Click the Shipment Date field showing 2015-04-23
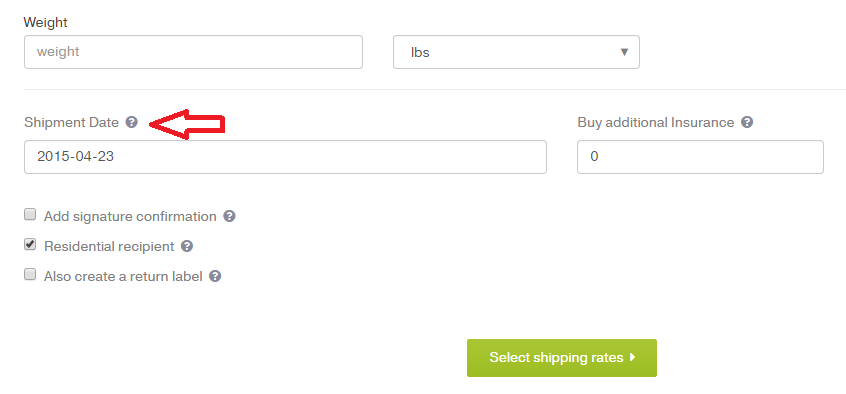Viewport: 846px width, 394px height. (x=285, y=157)
